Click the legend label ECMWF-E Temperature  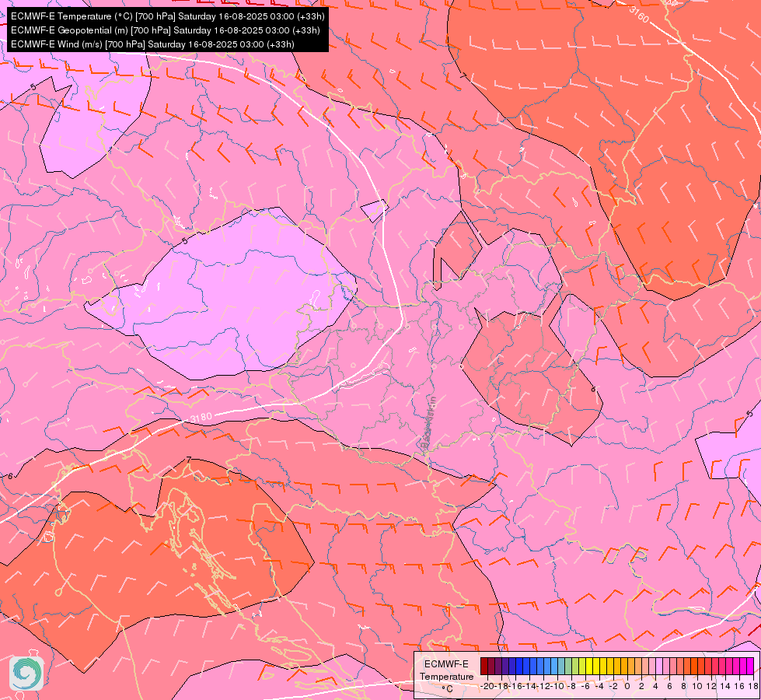[x=446, y=670]
